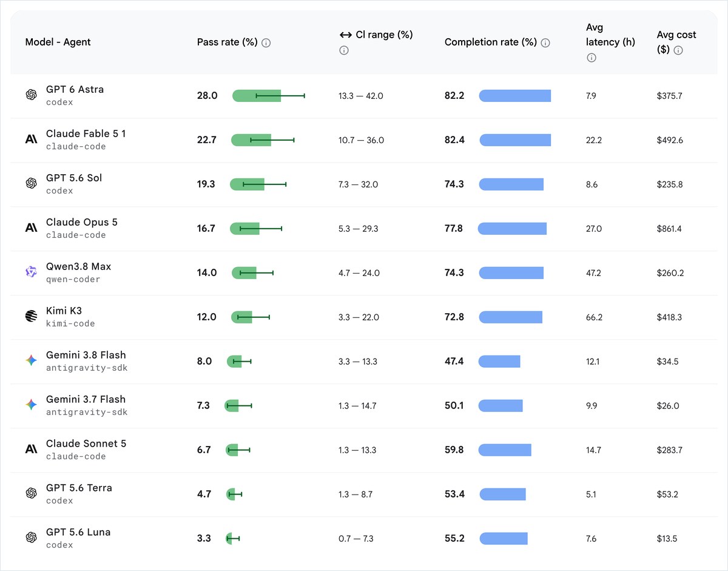The width and height of the screenshot is (728, 571).
Task: Select the Claude Opus 5 model name
Action: [x=82, y=222]
